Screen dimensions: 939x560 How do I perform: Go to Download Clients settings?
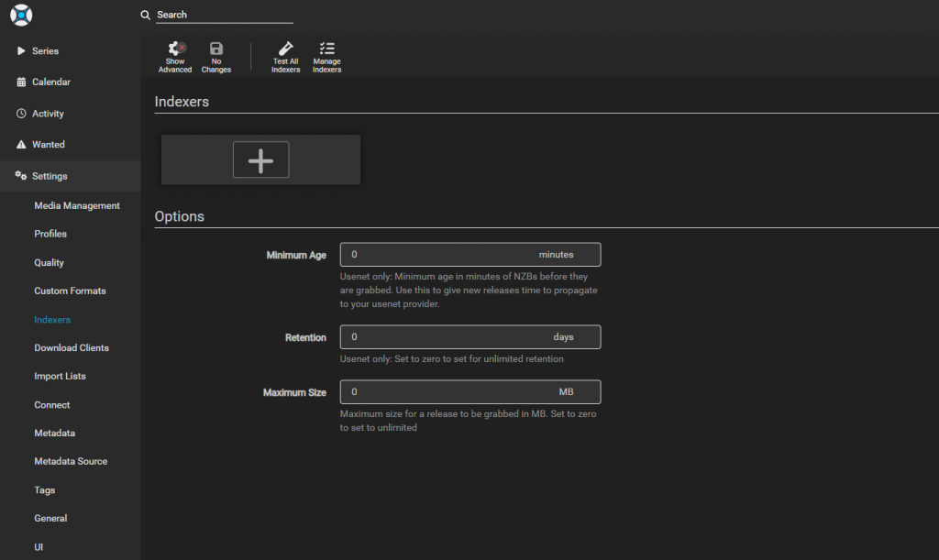(72, 347)
